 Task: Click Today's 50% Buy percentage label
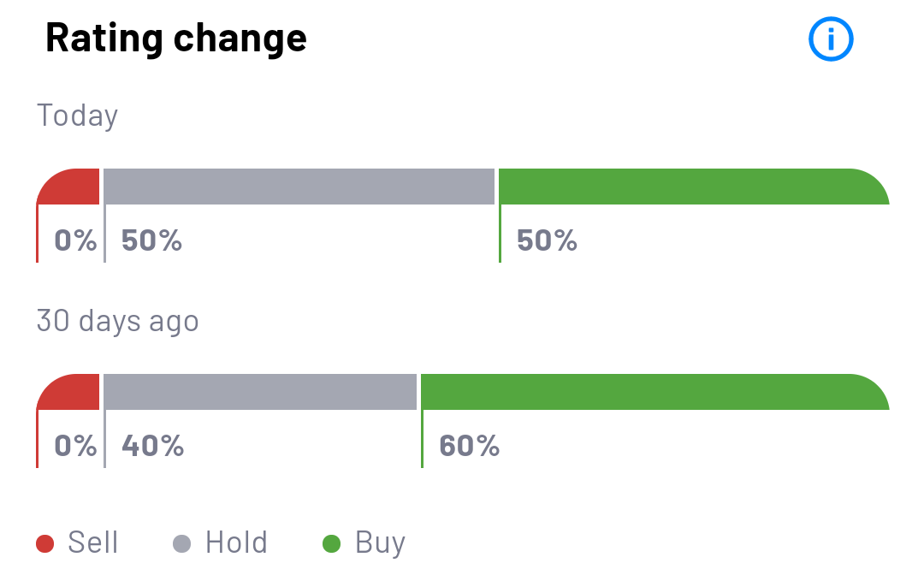click(547, 241)
